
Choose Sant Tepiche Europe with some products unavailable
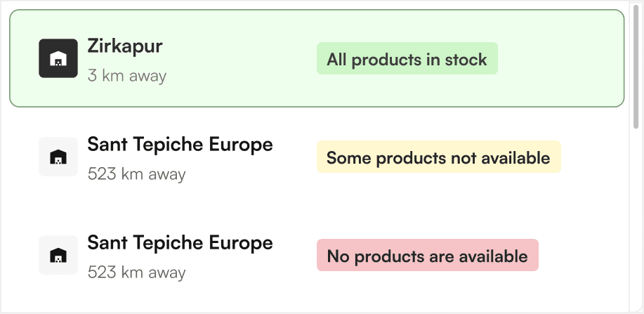tap(180, 145)
